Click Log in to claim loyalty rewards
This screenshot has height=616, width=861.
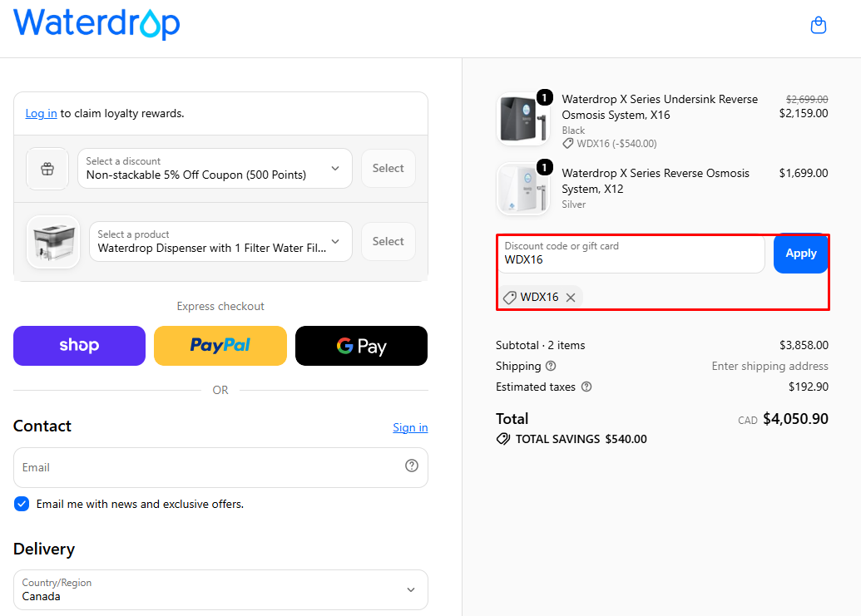point(42,114)
